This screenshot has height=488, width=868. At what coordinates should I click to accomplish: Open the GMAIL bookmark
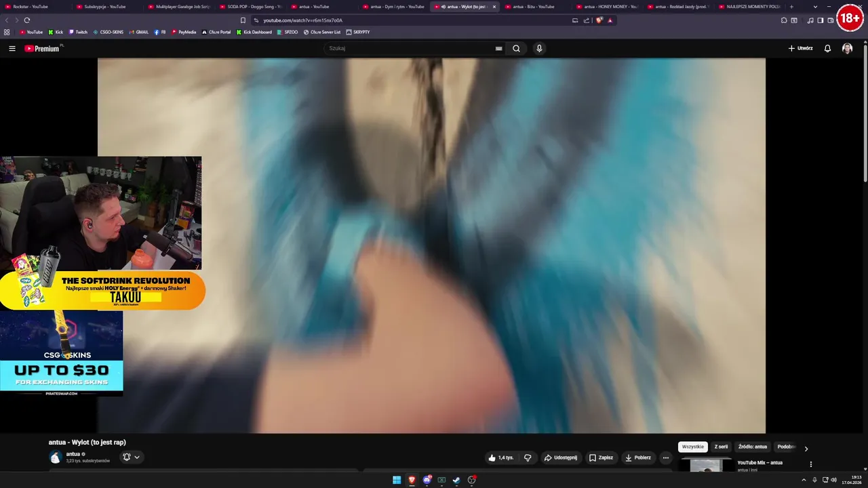138,32
